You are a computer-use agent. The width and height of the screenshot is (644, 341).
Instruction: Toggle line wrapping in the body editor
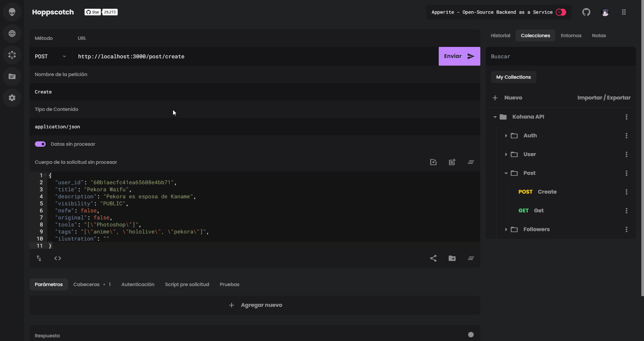tap(471, 162)
